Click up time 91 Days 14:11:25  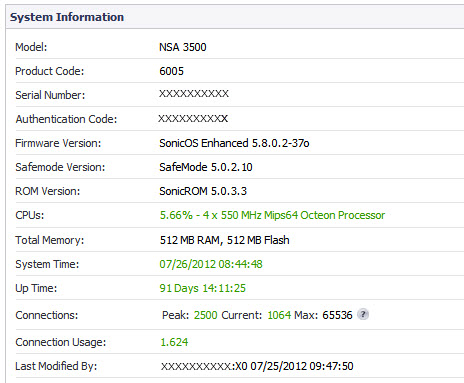click(x=203, y=288)
